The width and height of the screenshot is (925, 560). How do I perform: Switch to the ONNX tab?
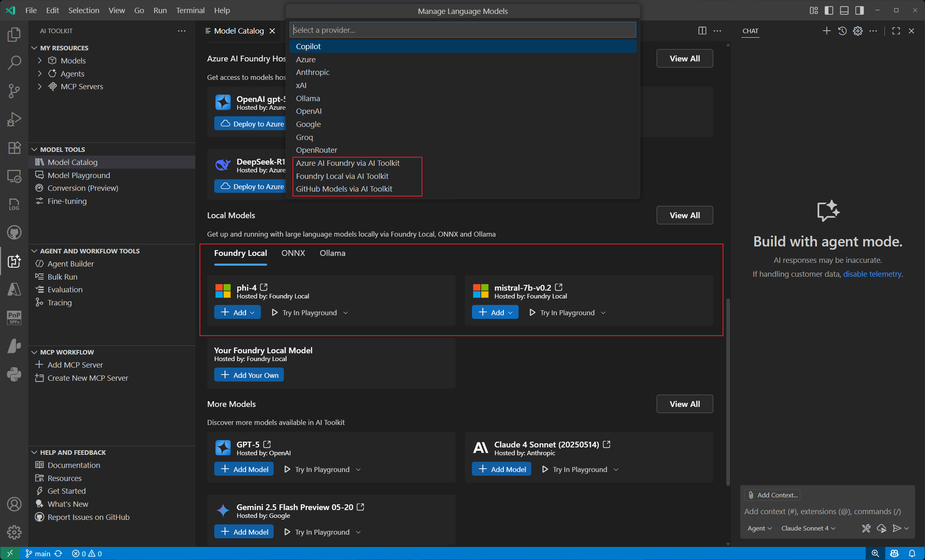pos(293,253)
